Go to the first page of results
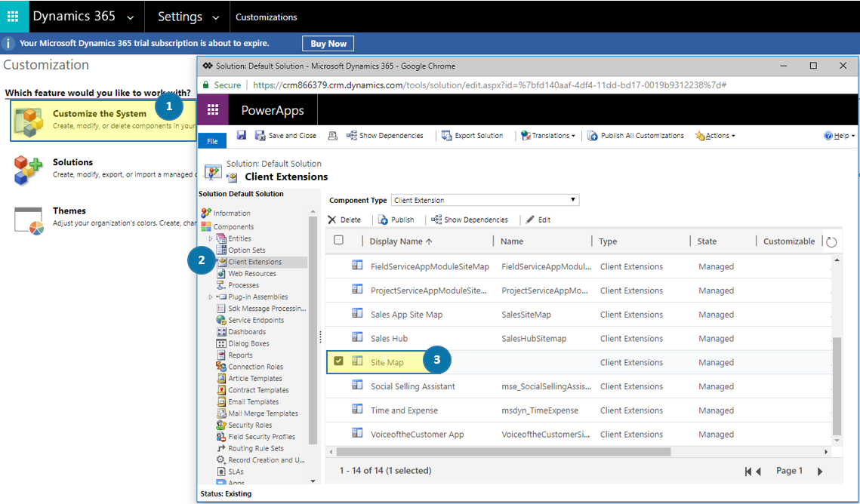 (x=748, y=471)
